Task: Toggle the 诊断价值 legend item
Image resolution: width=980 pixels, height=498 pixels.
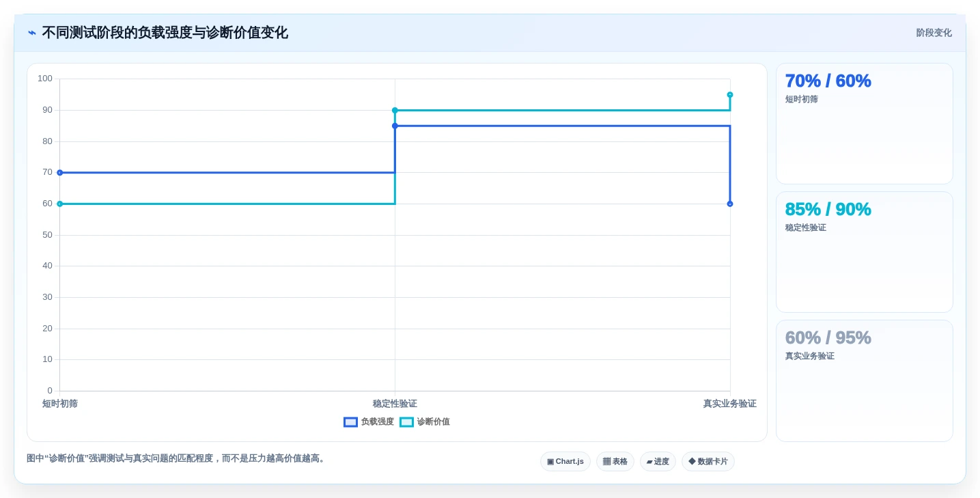Action: tap(425, 422)
